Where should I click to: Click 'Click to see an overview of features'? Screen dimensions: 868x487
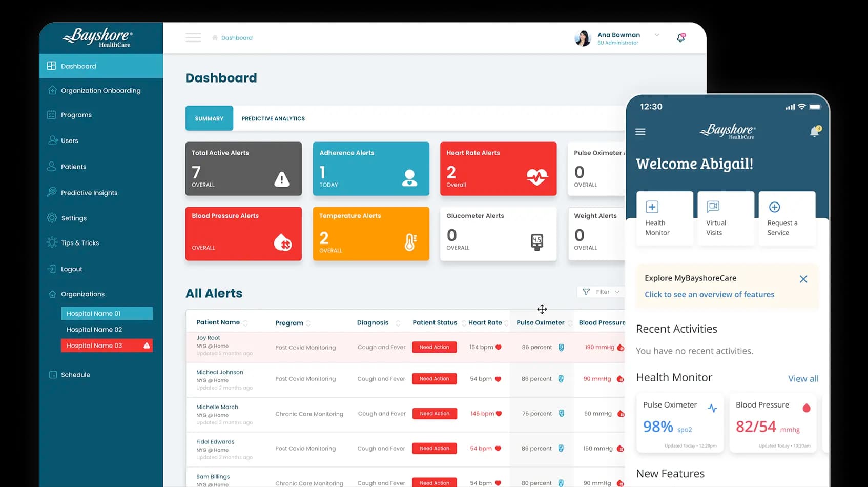click(x=709, y=294)
